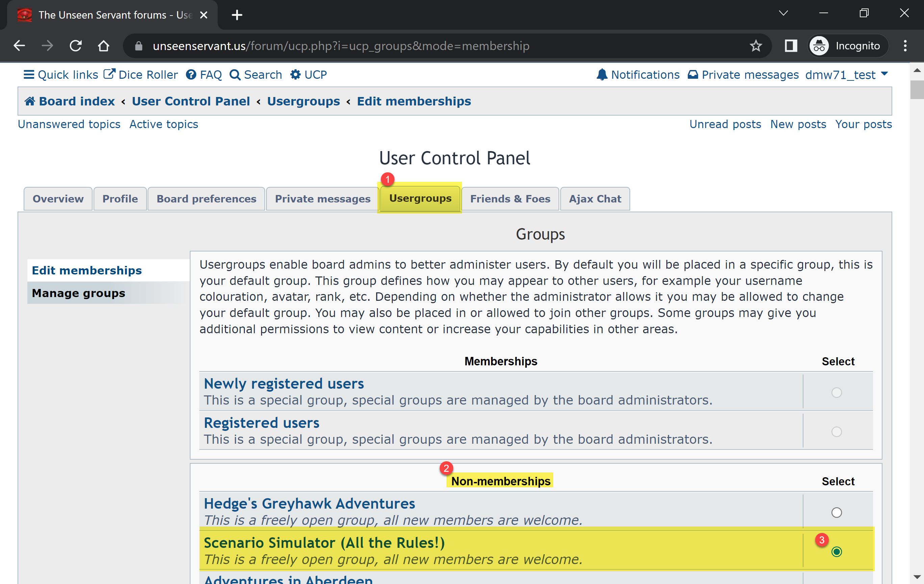Select the Registered users radio button
The width and height of the screenshot is (924, 584).
(x=837, y=432)
